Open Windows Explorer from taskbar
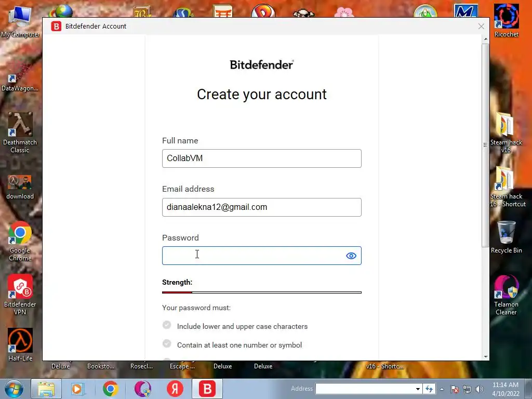This screenshot has width=532, height=399. [46, 389]
